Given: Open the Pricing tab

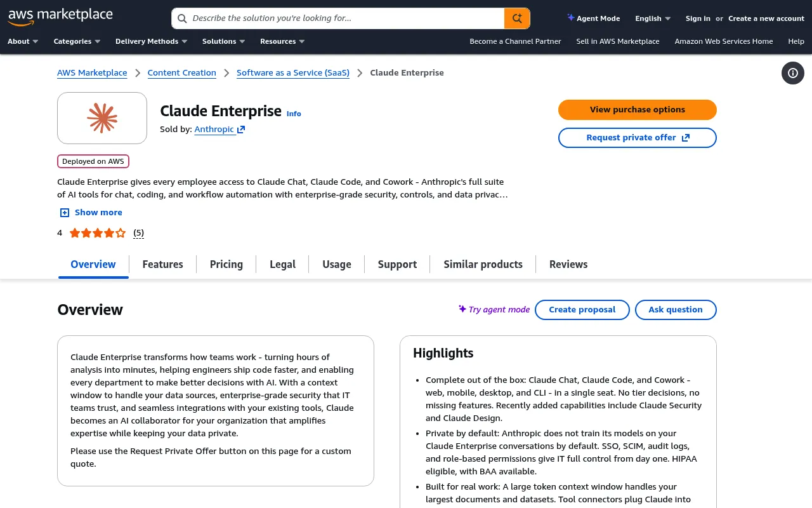Looking at the screenshot, I should (x=226, y=264).
